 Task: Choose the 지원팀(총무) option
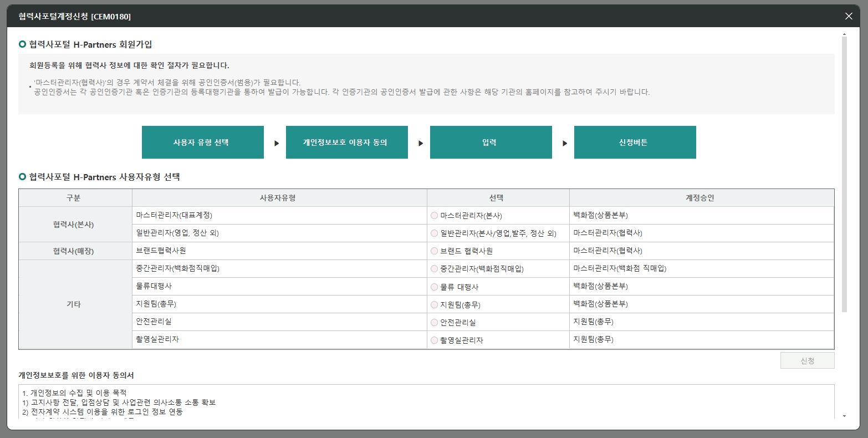coord(435,304)
